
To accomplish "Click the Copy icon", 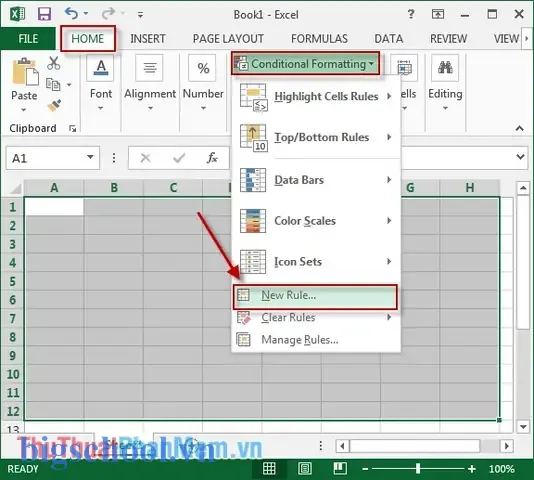I will click(53, 84).
